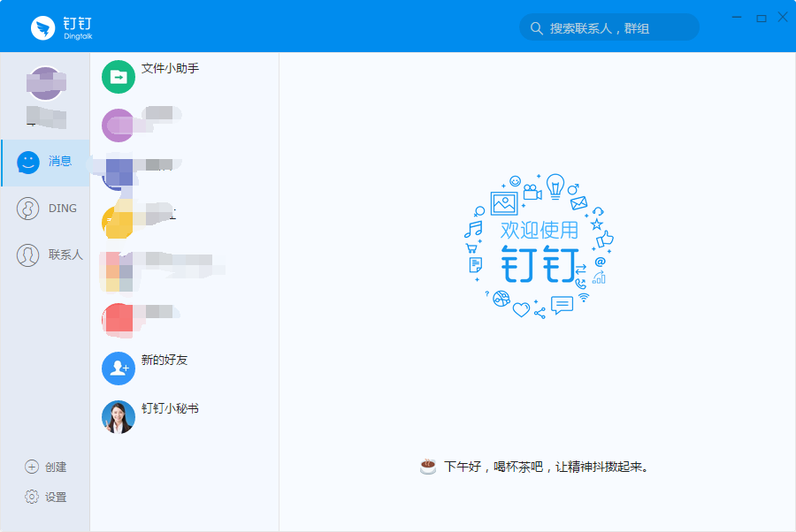This screenshot has width=796, height=532.
Task: Open the user profile avatar in sidebar
Action: tap(45, 84)
